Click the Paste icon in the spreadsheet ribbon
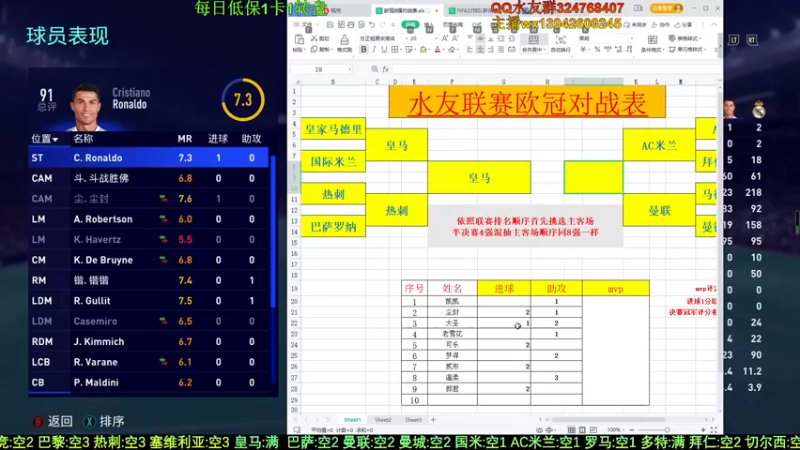The image size is (800, 450). click(299, 40)
